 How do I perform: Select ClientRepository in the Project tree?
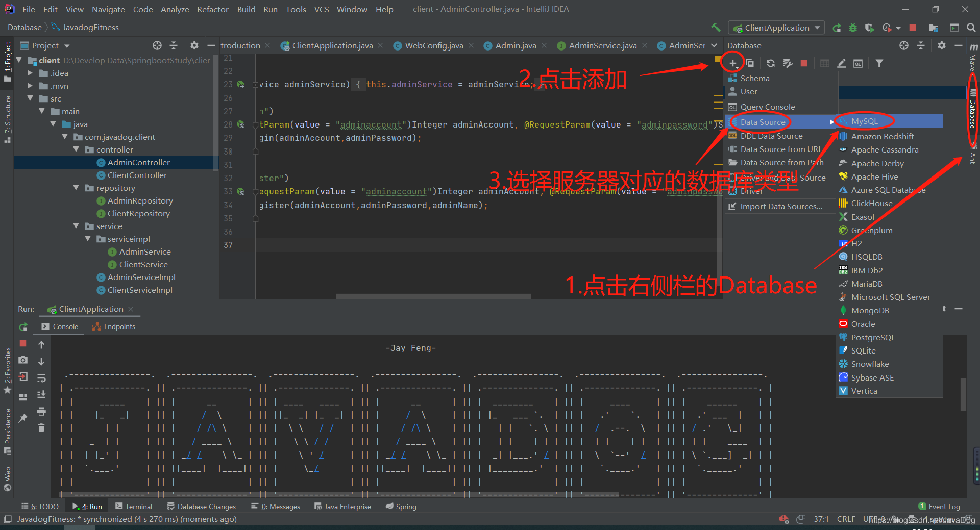pyautogui.click(x=138, y=213)
